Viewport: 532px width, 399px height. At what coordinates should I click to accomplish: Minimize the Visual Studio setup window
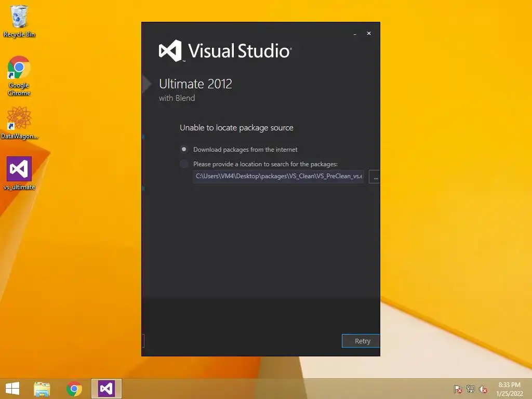[x=355, y=34]
